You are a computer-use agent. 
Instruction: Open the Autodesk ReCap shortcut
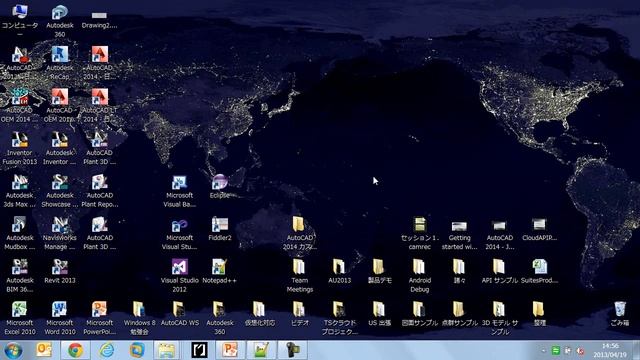[60, 62]
